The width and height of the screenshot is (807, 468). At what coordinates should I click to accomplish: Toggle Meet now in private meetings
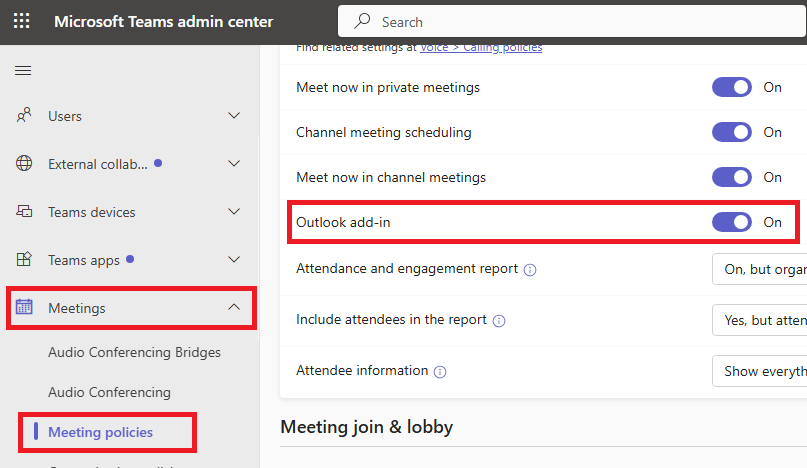731,88
